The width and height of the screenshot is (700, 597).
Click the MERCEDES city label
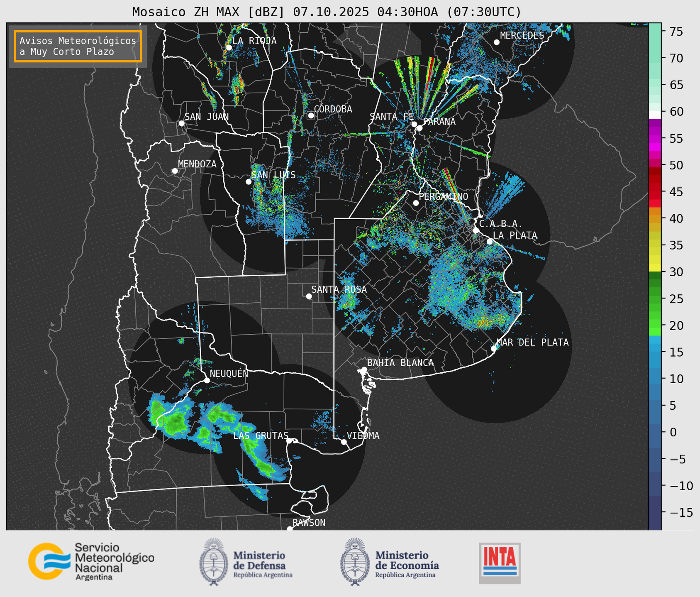point(522,36)
